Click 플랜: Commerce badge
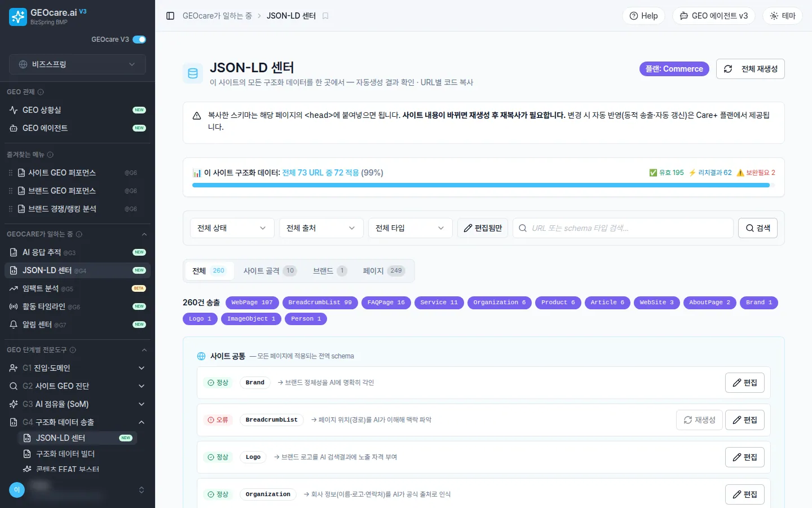 coord(674,69)
